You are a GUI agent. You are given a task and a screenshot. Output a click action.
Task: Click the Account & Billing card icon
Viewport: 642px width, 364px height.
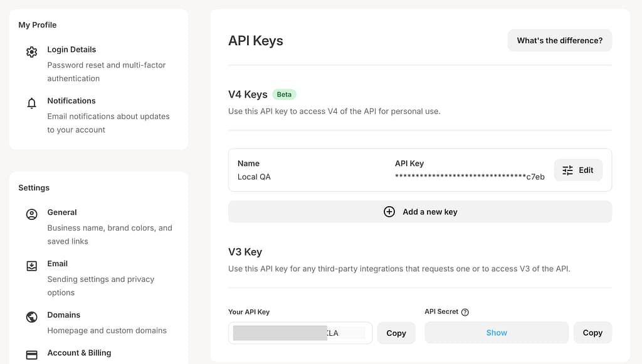(31, 355)
